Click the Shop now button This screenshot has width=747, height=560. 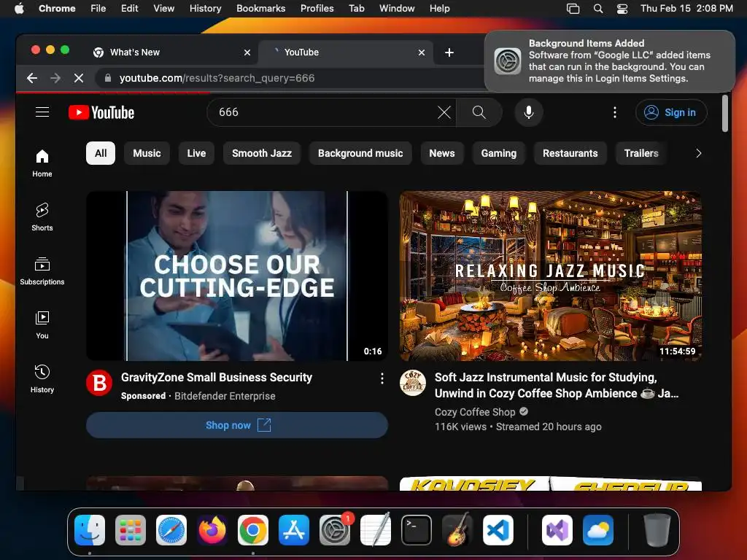click(x=237, y=425)
